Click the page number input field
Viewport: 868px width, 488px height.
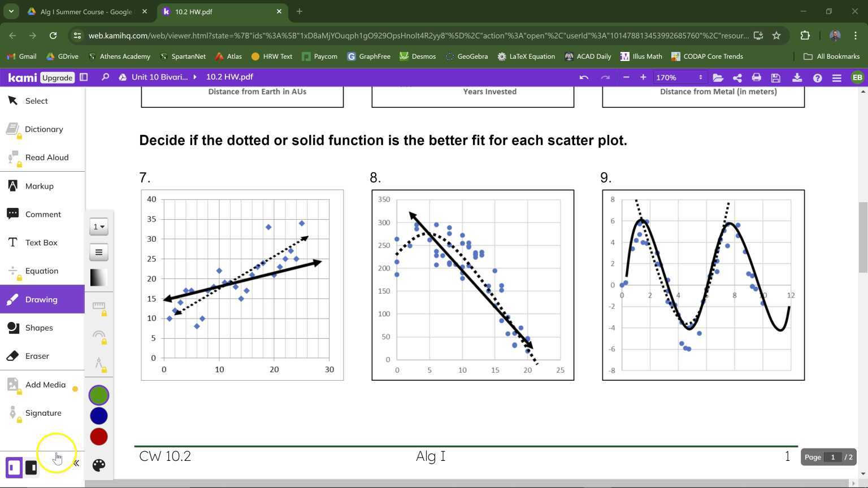tap(832, 457)
